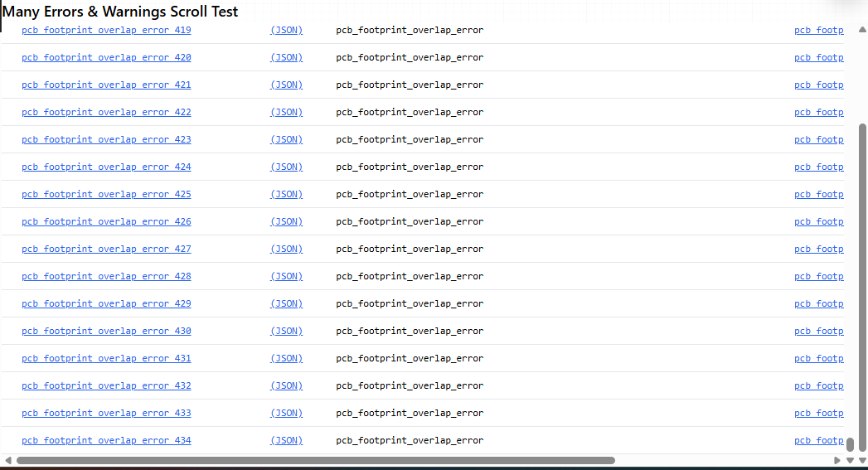868x470 pixels.
Task: View (JSON) for error 434
Action: coord(286,441)
